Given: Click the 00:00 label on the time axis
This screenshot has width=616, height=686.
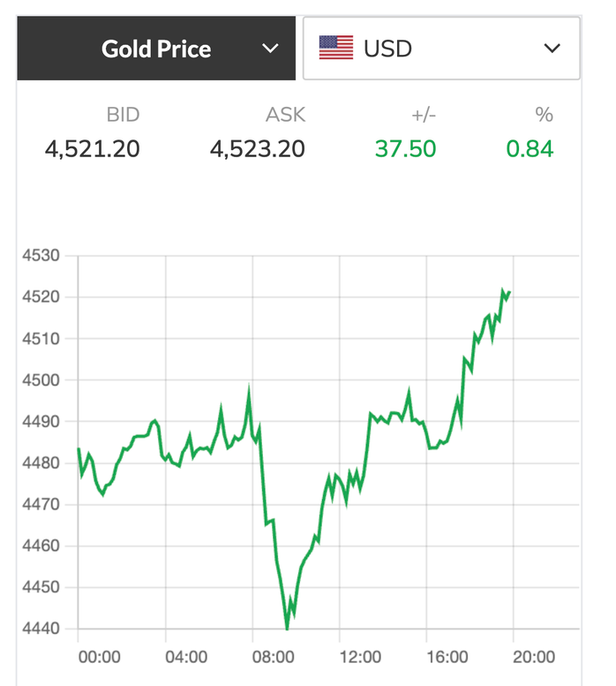Looking at the screenshot, I should [x=99, y=657].
